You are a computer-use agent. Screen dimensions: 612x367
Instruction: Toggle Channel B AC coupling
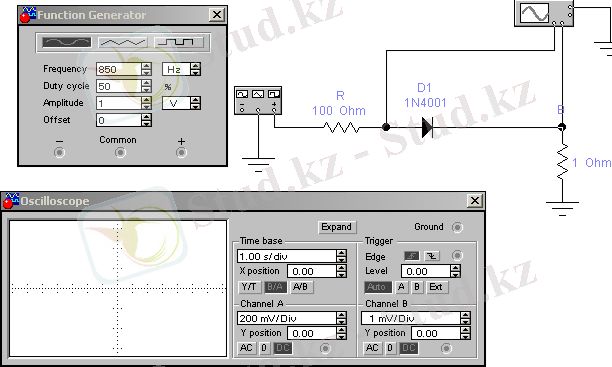(372, 348)
